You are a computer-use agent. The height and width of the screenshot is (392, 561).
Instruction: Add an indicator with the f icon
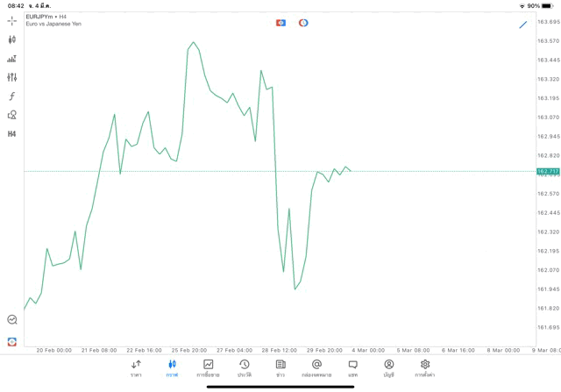click(x=12, y=96)
